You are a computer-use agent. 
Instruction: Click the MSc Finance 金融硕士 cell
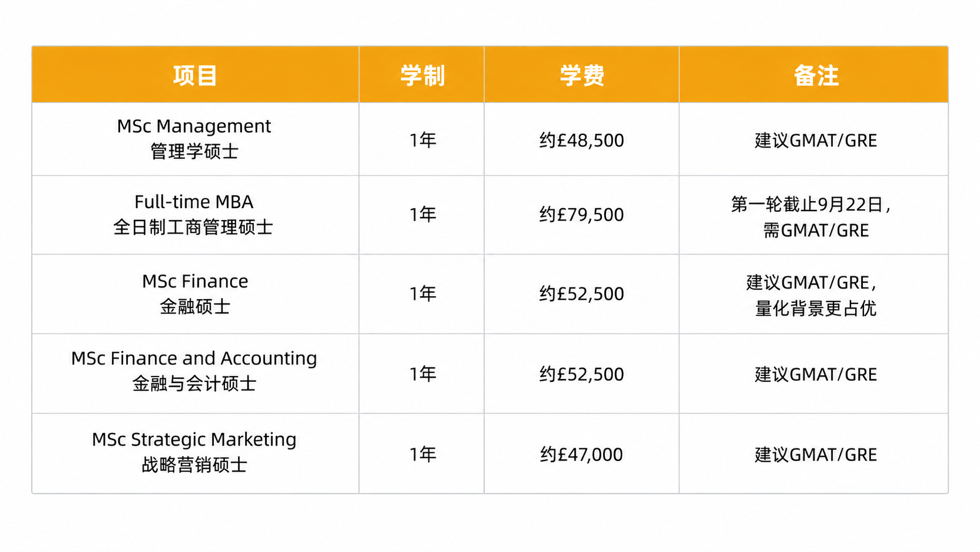(195, 294)
